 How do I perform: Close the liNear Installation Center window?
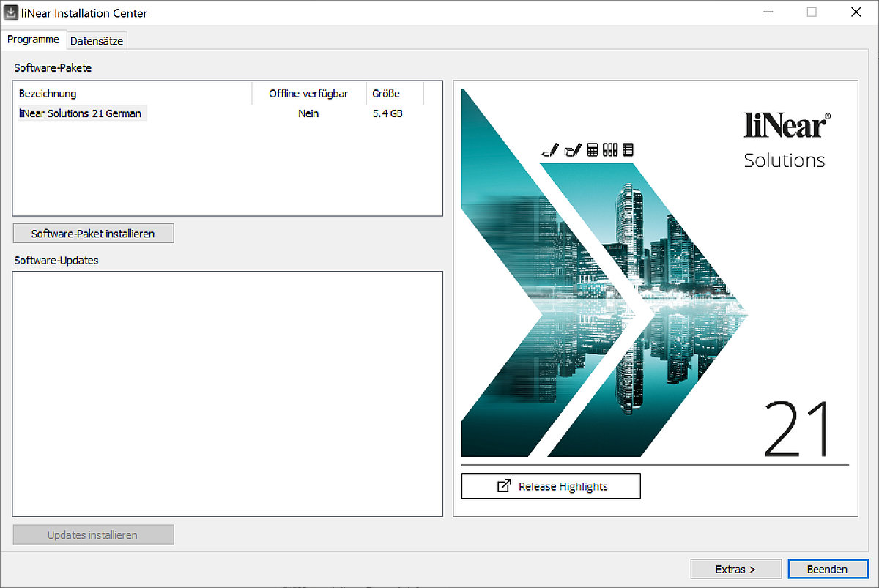pos(855,12)
